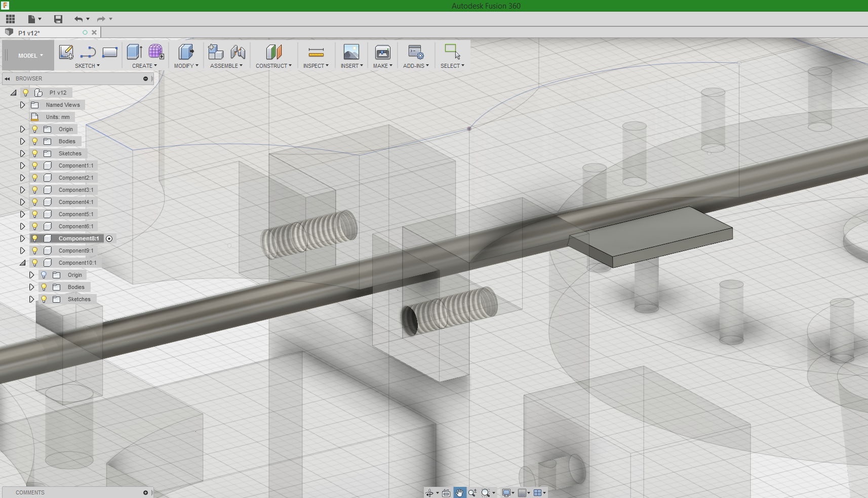Click the Measure icon in Inspect

coord(316,52)
